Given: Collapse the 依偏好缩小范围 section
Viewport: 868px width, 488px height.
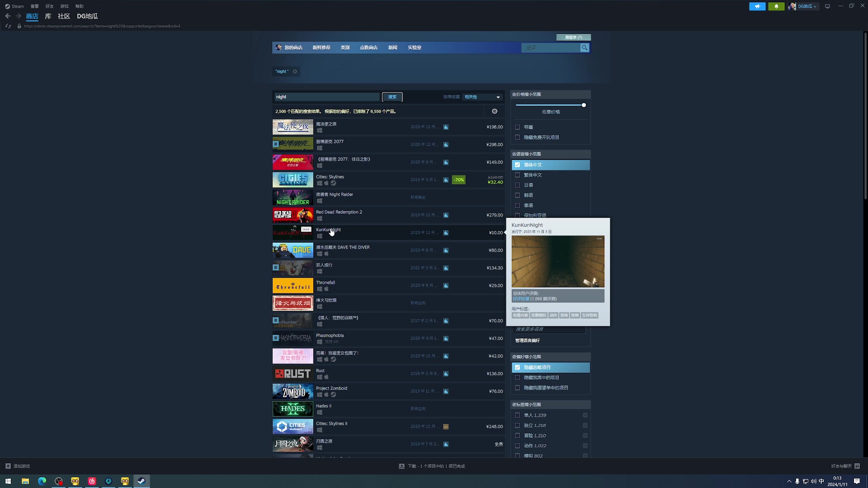Looking at the screenshot, I should (551, 357).
